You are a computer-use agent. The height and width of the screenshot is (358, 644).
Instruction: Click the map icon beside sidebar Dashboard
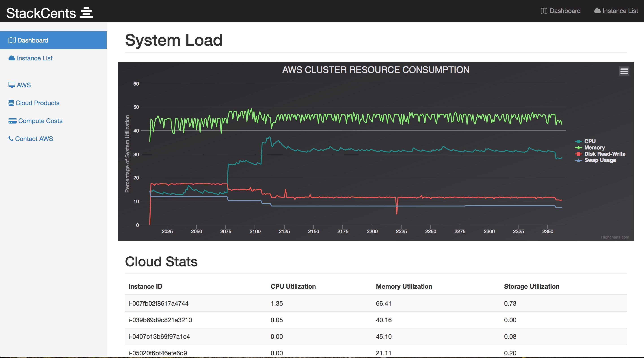pyautogui.click(x=12, y=40)
